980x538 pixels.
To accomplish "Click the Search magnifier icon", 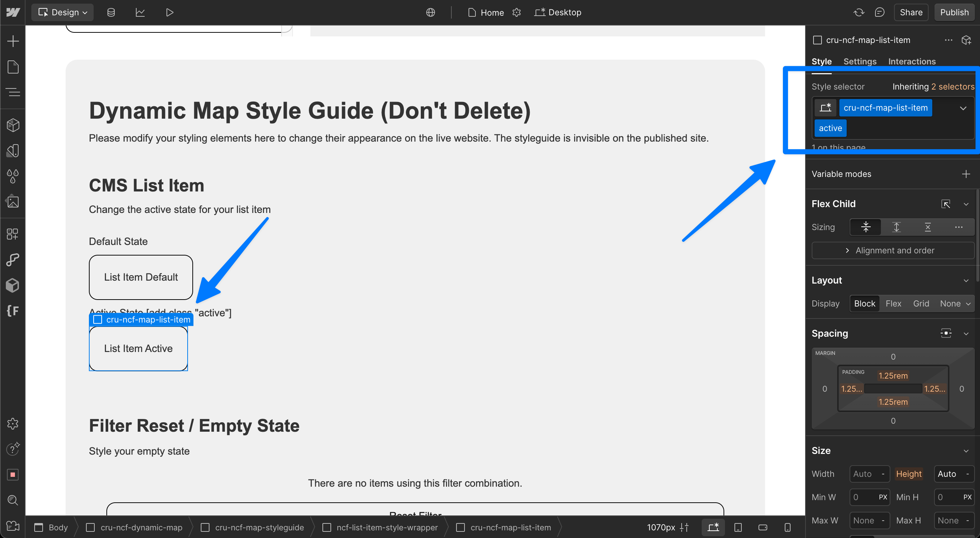I will tap(13, 500).
